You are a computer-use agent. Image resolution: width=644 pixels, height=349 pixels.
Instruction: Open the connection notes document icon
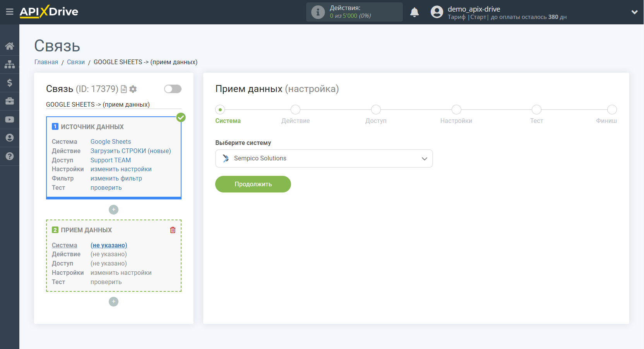[x=124, y=89]
